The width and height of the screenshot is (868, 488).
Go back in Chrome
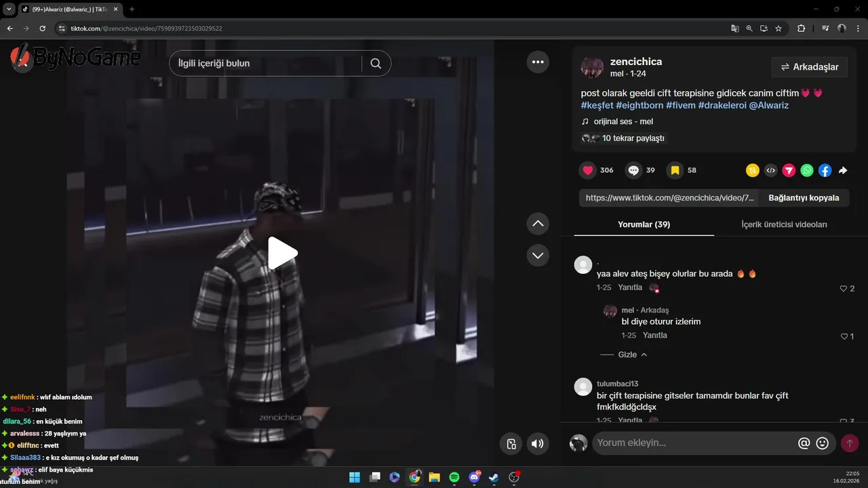click(9, 28)
